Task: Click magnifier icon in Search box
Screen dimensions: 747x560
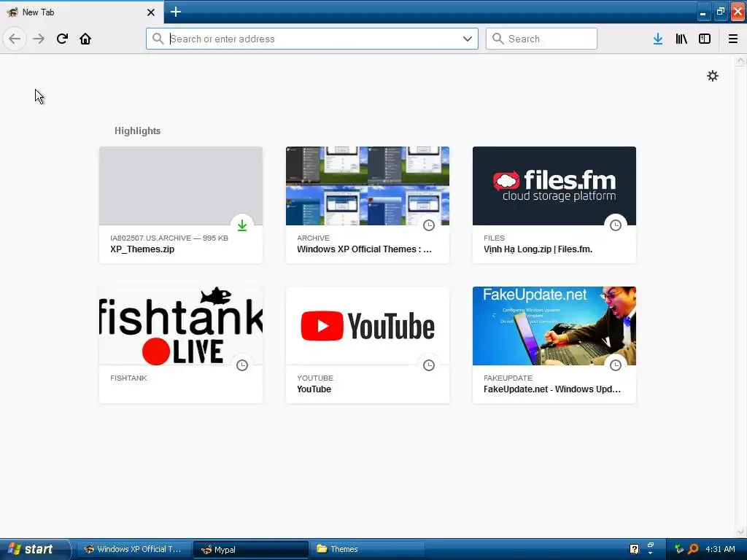Action: click(498, 39)
